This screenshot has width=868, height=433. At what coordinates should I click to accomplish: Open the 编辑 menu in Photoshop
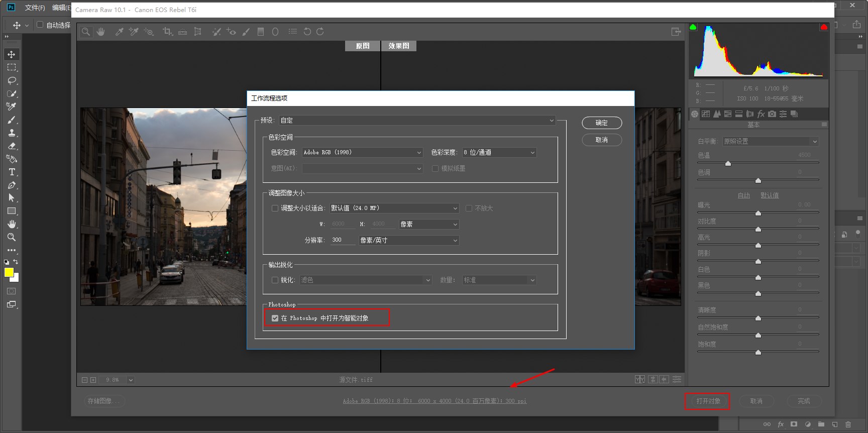61,8
